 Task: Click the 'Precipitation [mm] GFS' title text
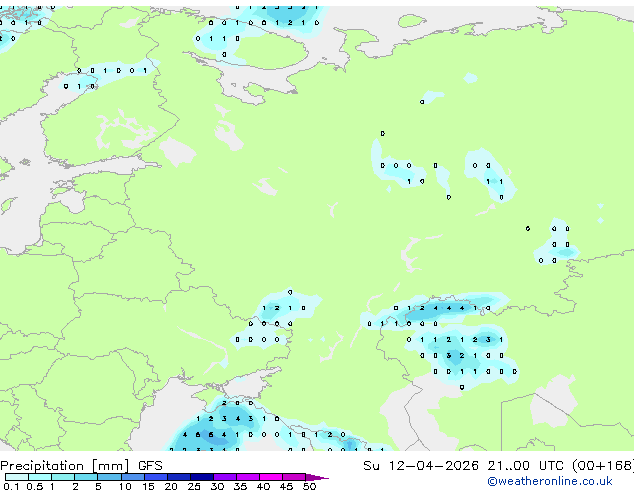pos(81,466)
